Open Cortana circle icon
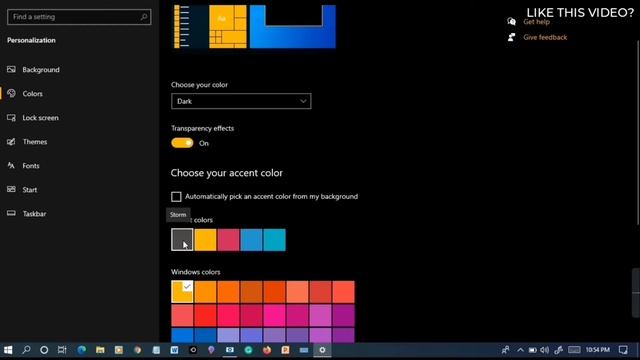Viewport: 640px width, 360px height. click(44, 350)
